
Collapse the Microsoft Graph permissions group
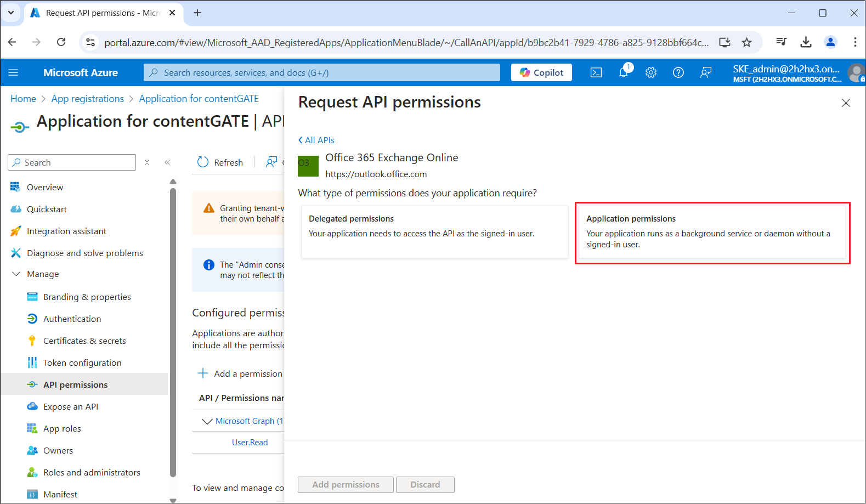(x=207, y=421)
